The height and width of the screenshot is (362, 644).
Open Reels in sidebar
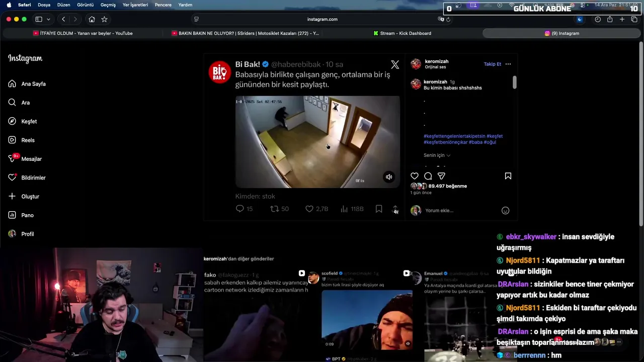pyautogui.click(x=22, y=140)
